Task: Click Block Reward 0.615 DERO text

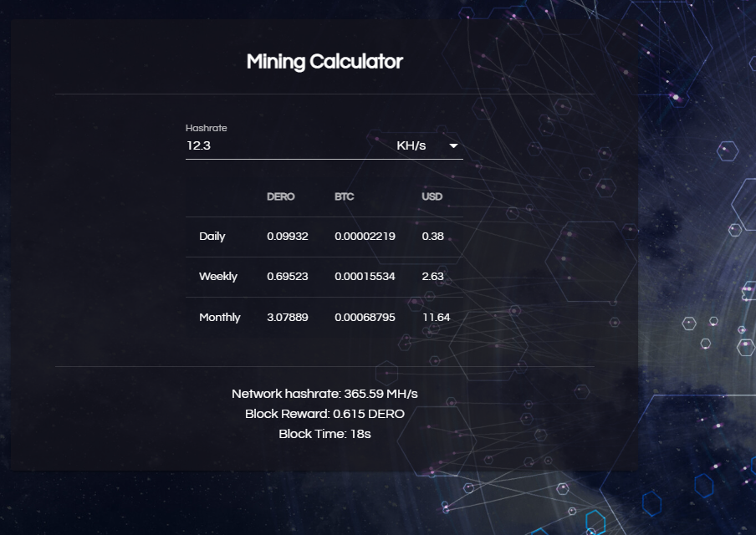Action: [324, 414]
